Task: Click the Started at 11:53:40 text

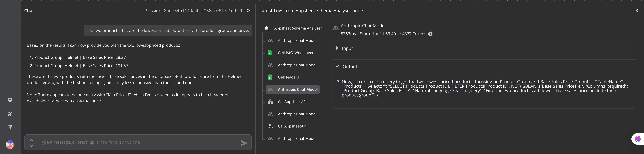Action: 378,34
